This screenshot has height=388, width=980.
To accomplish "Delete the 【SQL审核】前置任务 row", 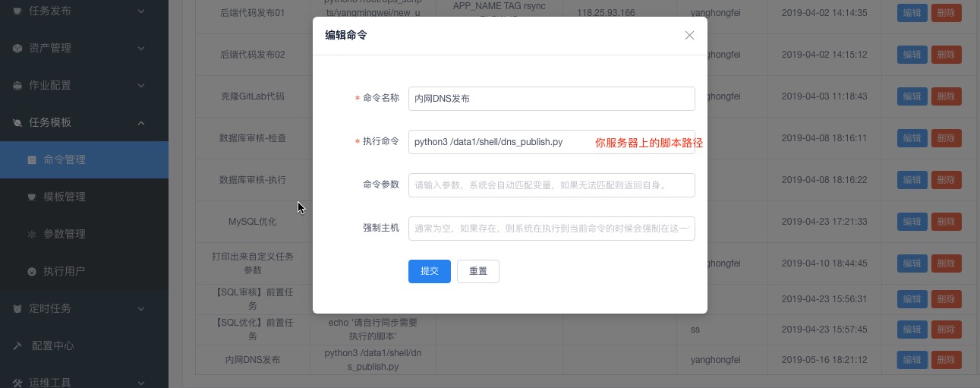I will click(946, 299).
